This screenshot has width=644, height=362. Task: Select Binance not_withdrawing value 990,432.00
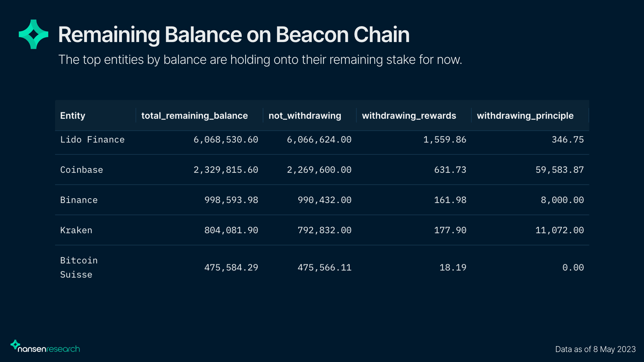[324, 200]
